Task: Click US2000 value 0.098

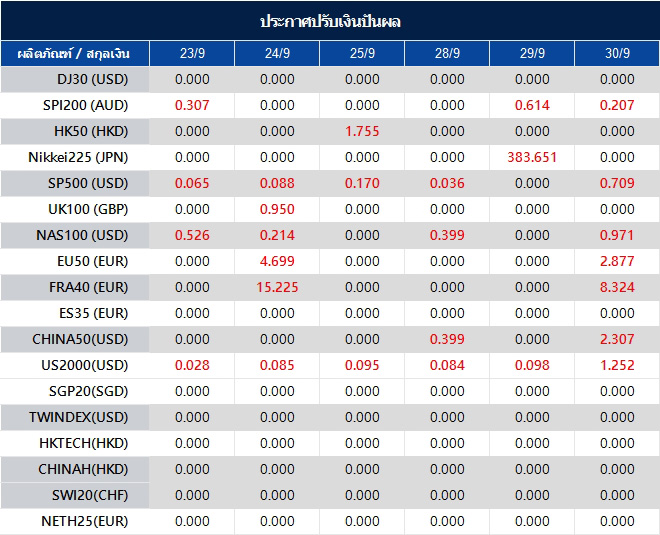Action: pos(532,365)
